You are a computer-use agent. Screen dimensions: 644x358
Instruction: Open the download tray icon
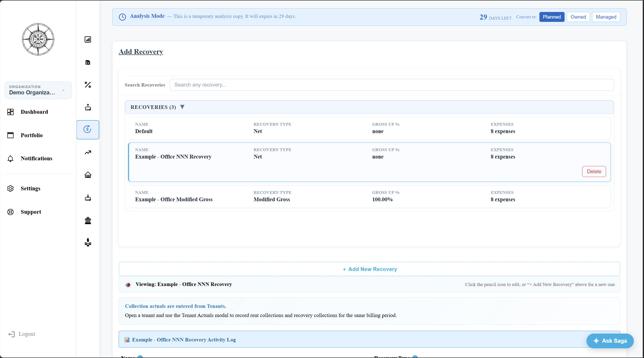tap(88, 198)
